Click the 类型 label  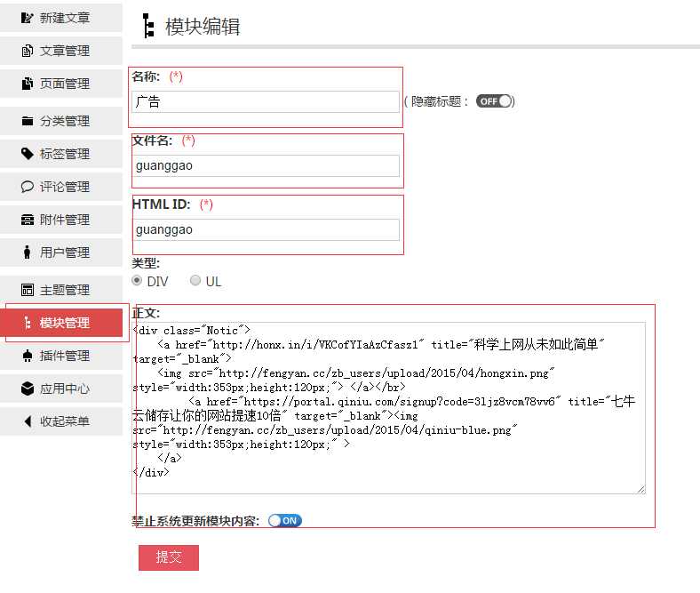(146, 263)
